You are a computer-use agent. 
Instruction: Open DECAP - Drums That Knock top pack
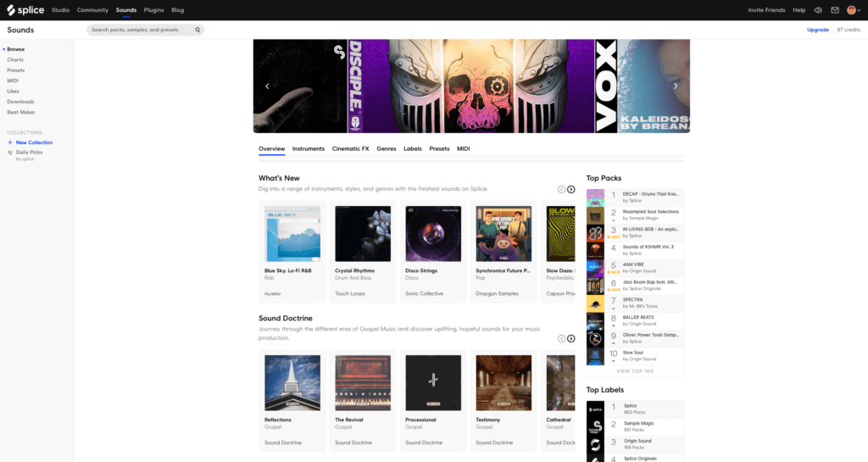(x=635, y=198)
